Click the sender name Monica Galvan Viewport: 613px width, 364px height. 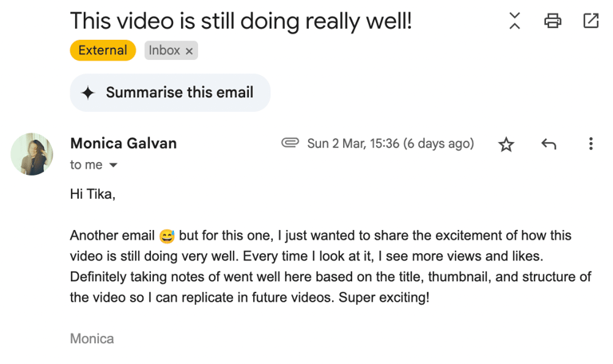(x=124, y=144)
